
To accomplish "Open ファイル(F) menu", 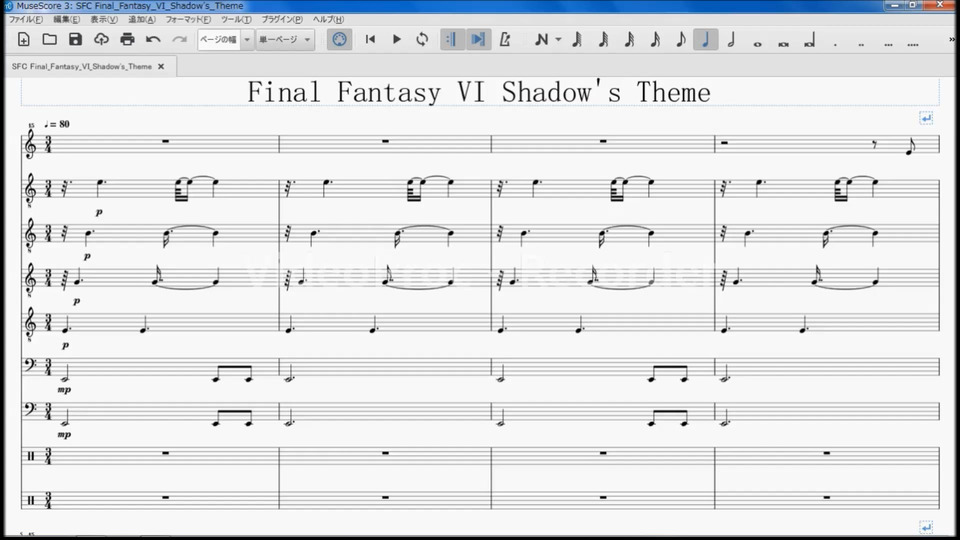I will (26, 20).
